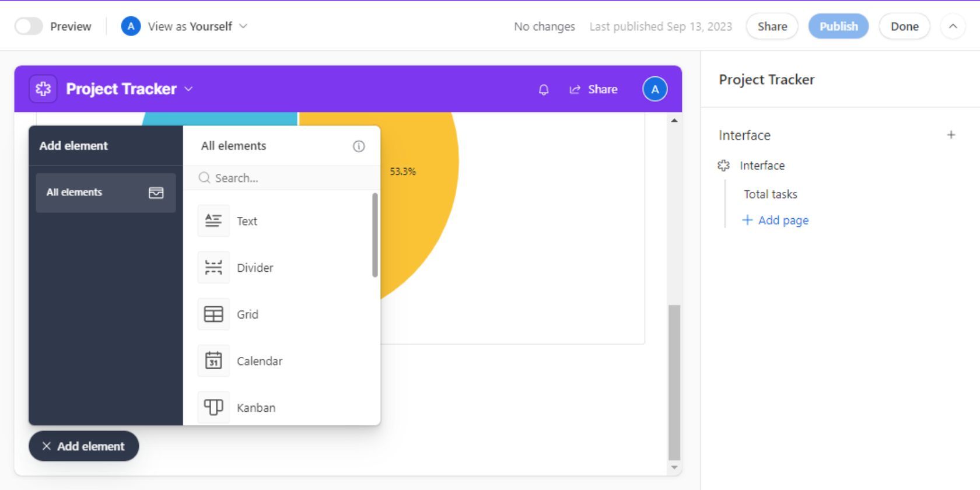Collapse the top toolbar with chevron button

[x=953, y=26]
